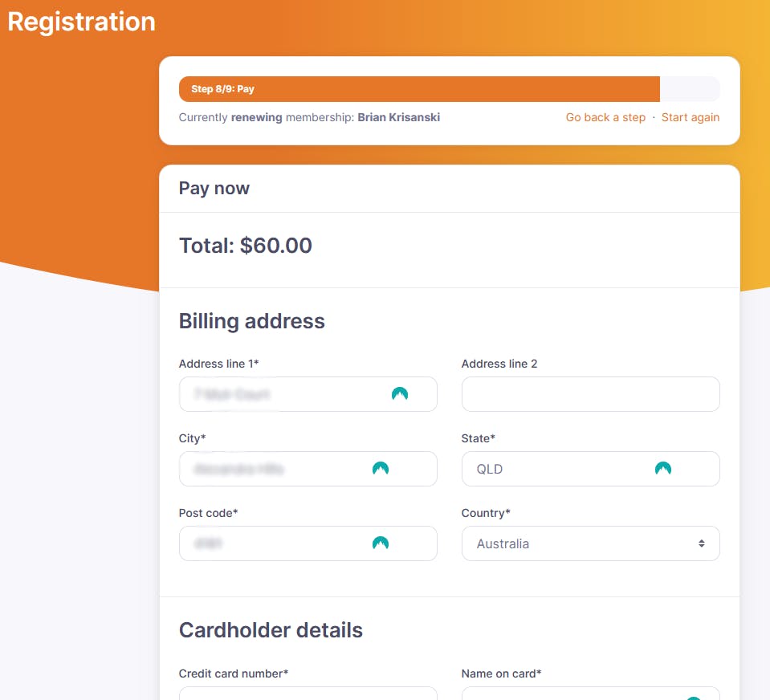Screen dimensions: 770x700
Task: Click the Cardholder details heading
Action: [271, 630]
